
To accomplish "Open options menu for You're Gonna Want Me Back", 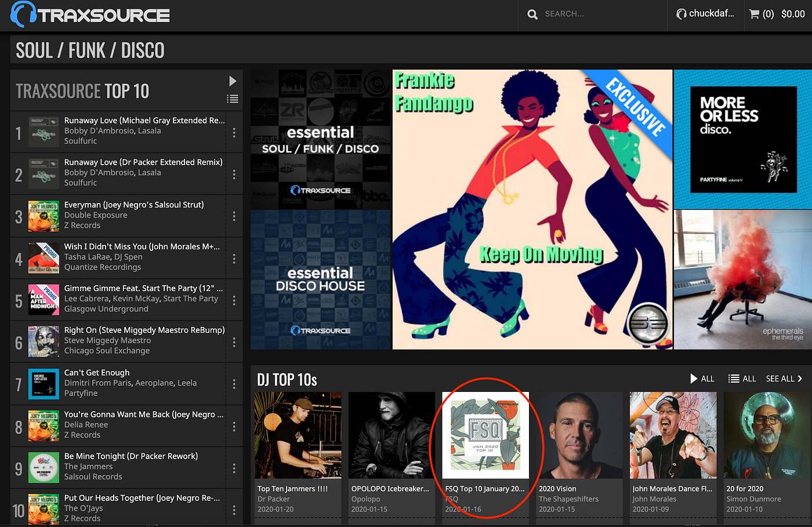I will (x=234, y=426).
